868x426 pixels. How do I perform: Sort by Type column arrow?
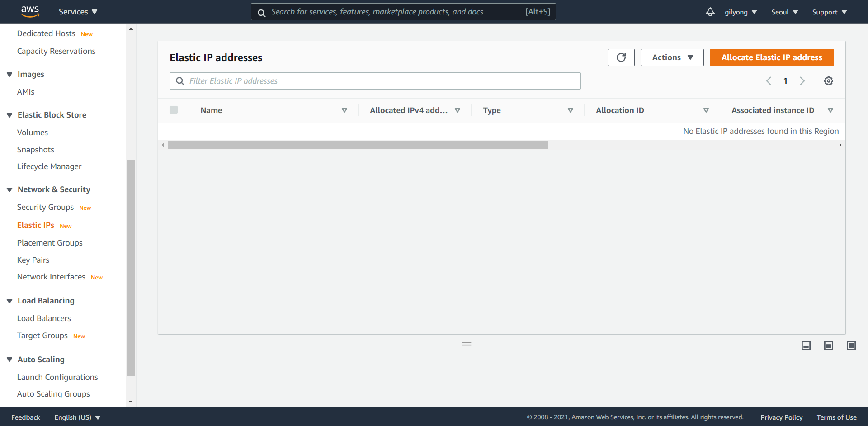571,110
